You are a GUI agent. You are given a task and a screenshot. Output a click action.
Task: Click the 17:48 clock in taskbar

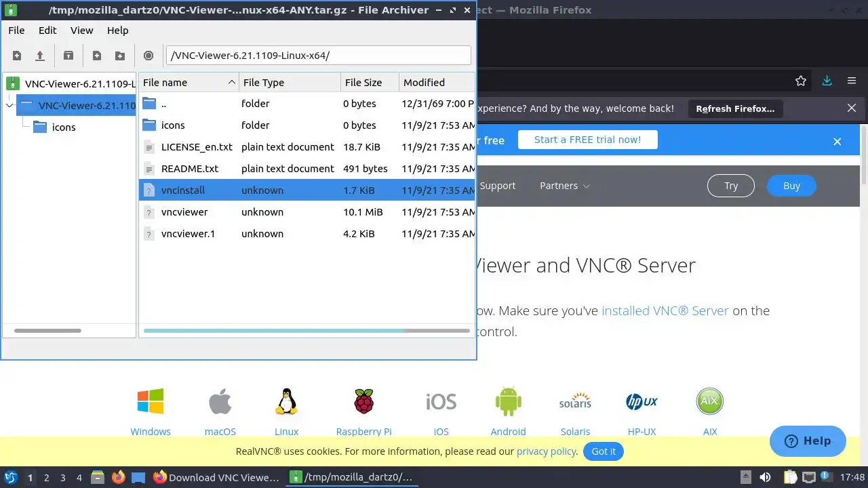point(852,477)
